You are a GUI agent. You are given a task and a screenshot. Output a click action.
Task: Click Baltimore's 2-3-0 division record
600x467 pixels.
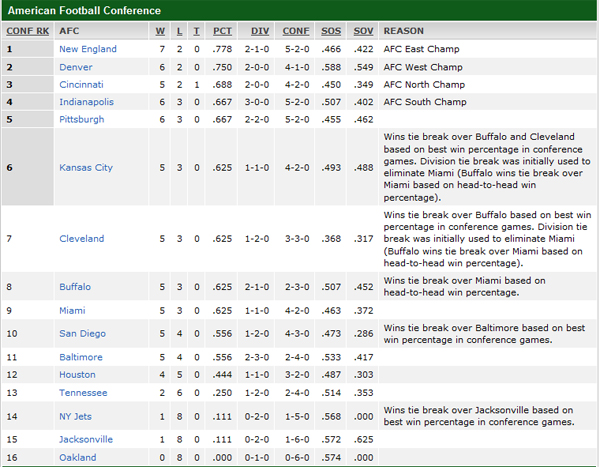(257, 357)
